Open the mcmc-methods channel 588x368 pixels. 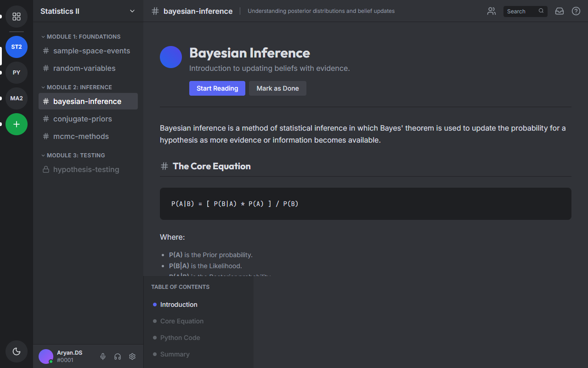pos(81,137)
